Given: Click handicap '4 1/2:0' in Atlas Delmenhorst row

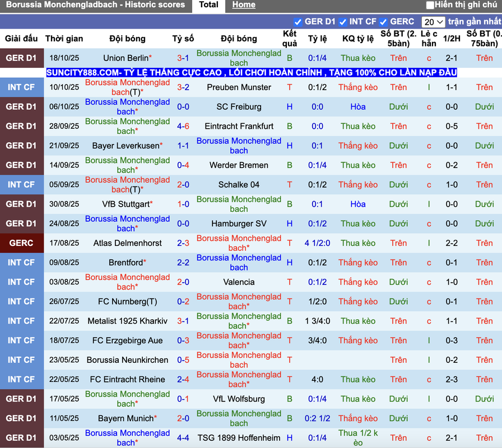Looking at the screenshot, I should 317,243.
